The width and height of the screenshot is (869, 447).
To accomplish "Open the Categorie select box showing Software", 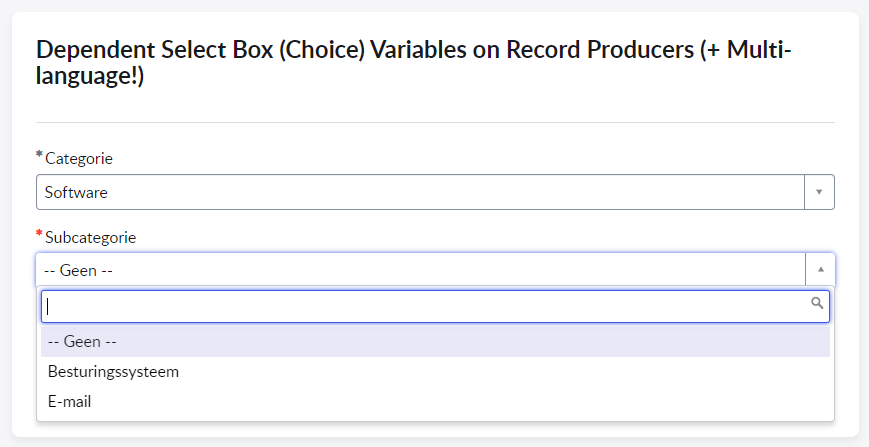I will [420, 192].
